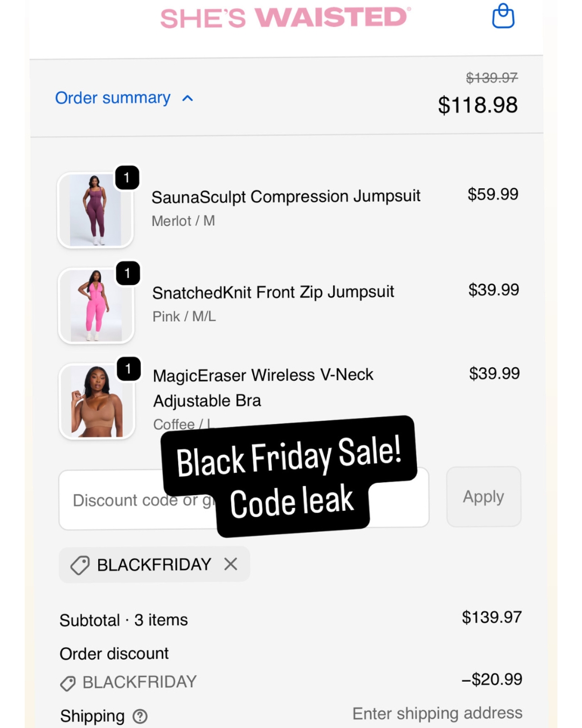
Task: Click the BLACKFRIDAY tag icon in chip
Action: pyautogui.click(x=80, y=565)
